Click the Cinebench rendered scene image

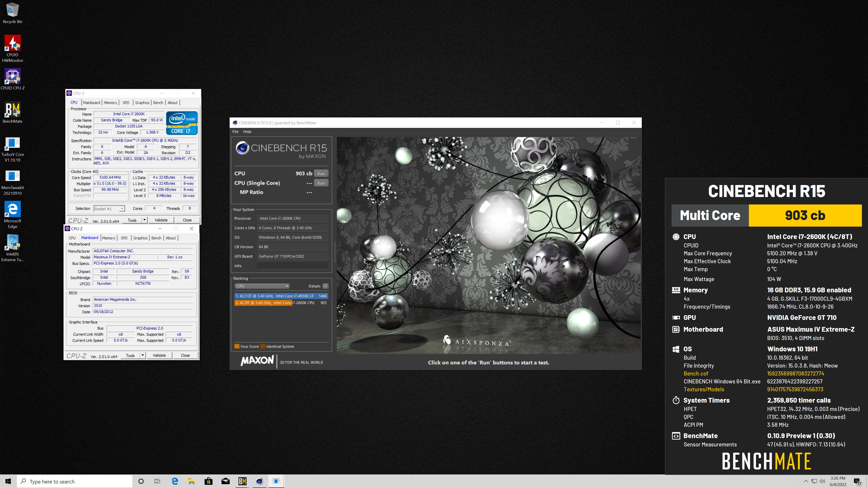(x=488, y=245)
